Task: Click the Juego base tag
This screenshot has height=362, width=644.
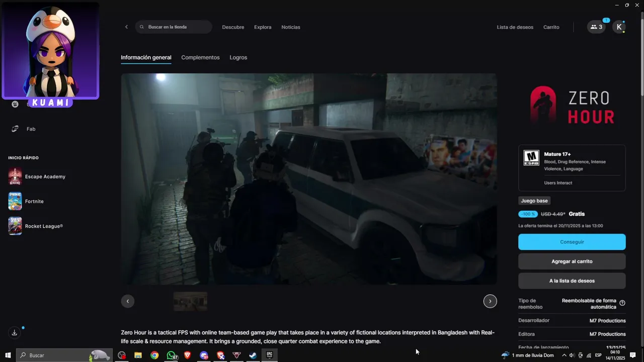Action: point(534,201)
